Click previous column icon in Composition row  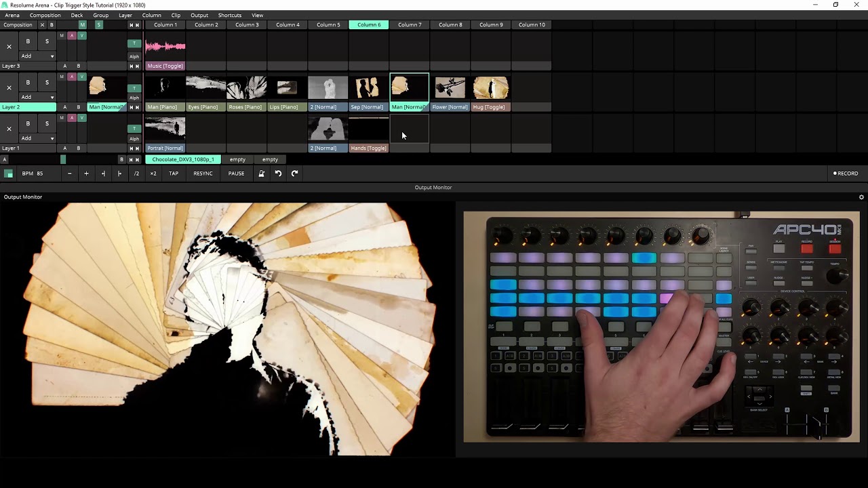pyautogui.click(x=131, y=25)
